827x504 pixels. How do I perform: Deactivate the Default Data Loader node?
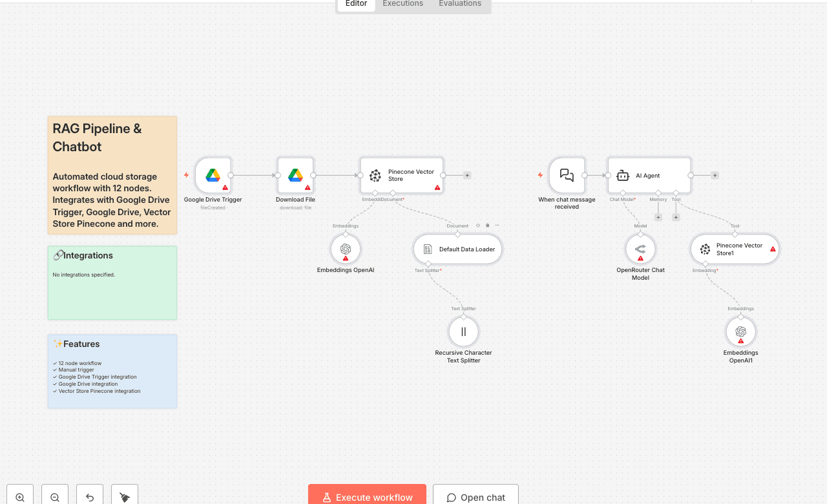(x=477, y=225)
